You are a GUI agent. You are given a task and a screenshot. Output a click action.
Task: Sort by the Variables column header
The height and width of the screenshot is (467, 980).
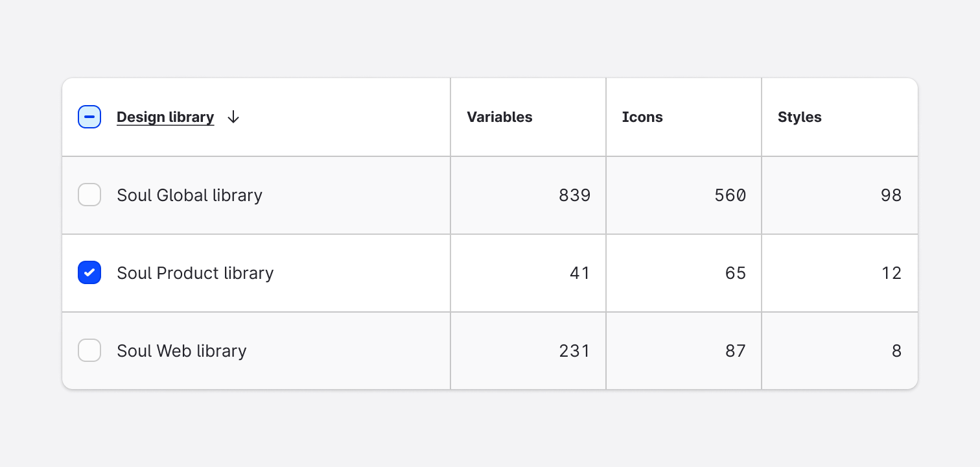tap(500, 117)
